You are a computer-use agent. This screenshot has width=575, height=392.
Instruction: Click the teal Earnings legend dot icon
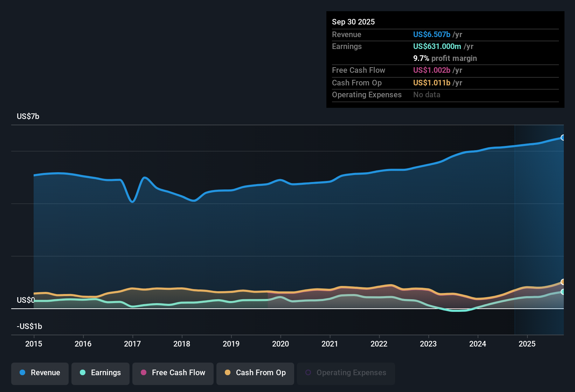pyautogui.click(x=83, y=373)
